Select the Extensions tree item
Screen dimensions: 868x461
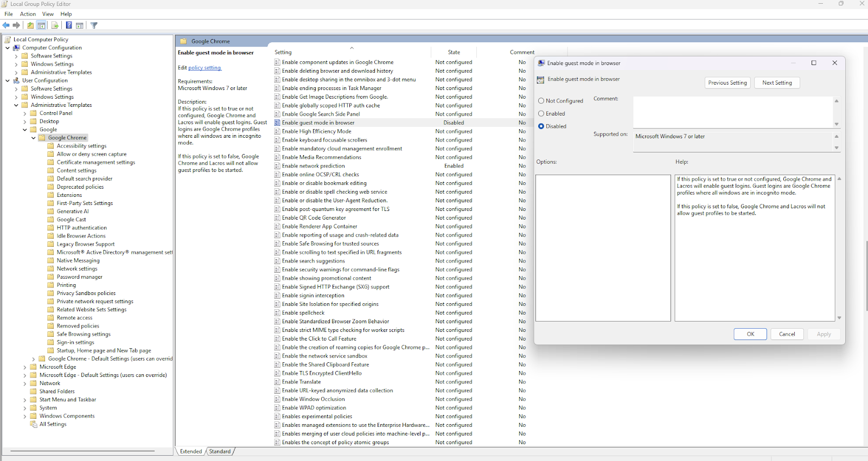click(69, 195)
